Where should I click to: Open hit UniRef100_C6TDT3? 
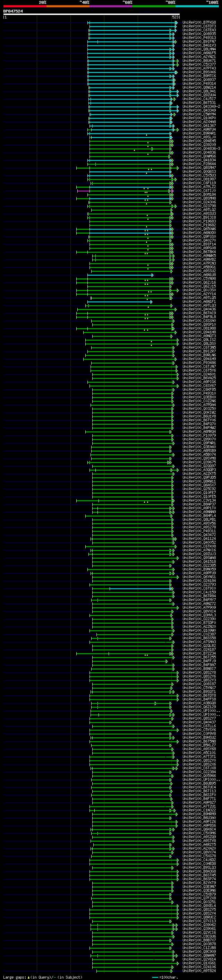tap(199, 26)
